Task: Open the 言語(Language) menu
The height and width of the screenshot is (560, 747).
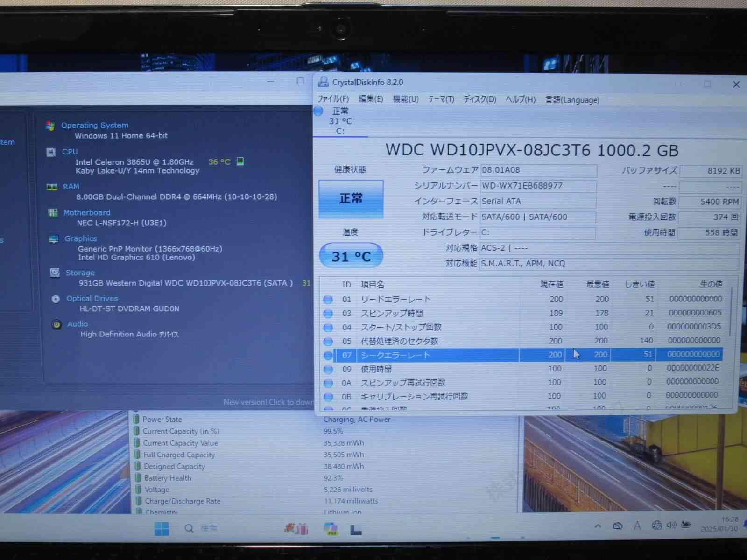Action: click(x=572, y=100)
